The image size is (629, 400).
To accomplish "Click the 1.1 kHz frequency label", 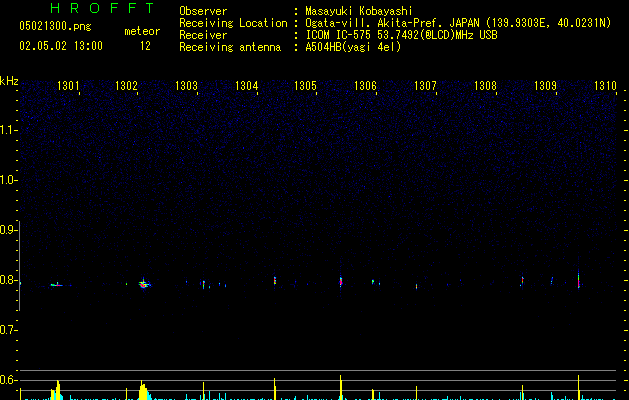I will [x=8, y=130].
